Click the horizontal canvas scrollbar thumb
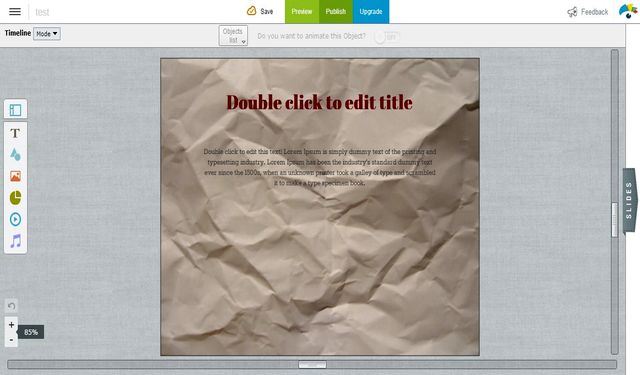The width and height of the screenshot is (640, 375). [x=312, y=364]
